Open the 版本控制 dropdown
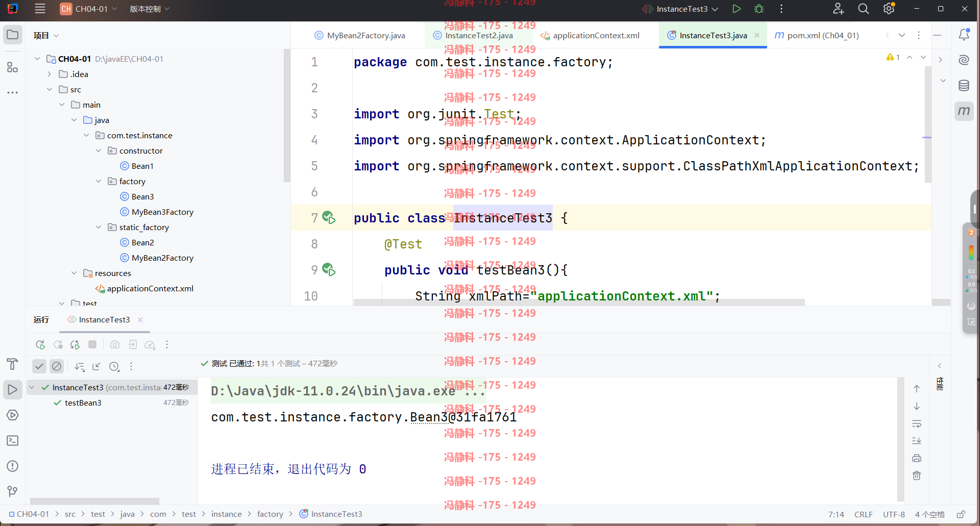Image resolution: width=980 pixels, height=526 pixels. [150, 9]
